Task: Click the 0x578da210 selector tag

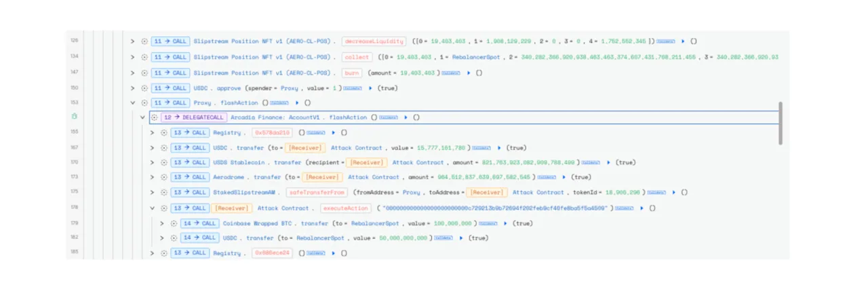Action: [x=272, y=132]
